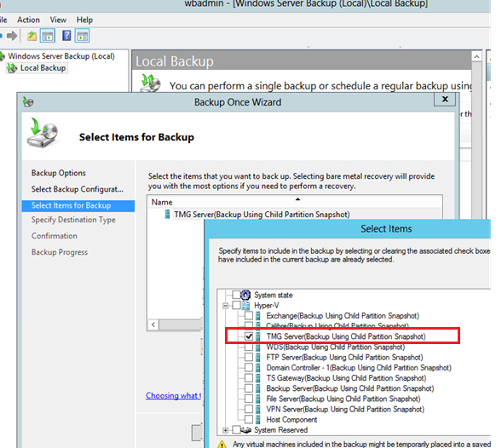
Task: Toggle the show/hide action pane icon
Action: click(83, 36)
